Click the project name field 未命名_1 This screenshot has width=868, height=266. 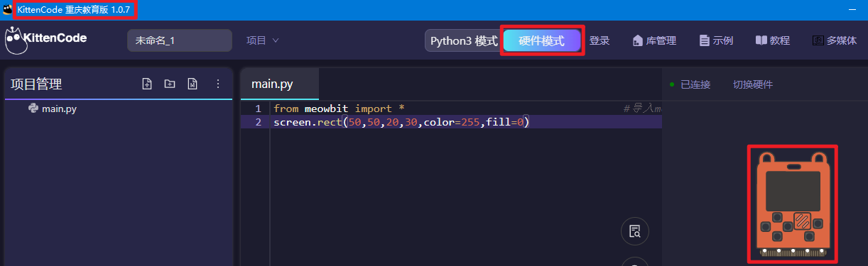(180, 40)
